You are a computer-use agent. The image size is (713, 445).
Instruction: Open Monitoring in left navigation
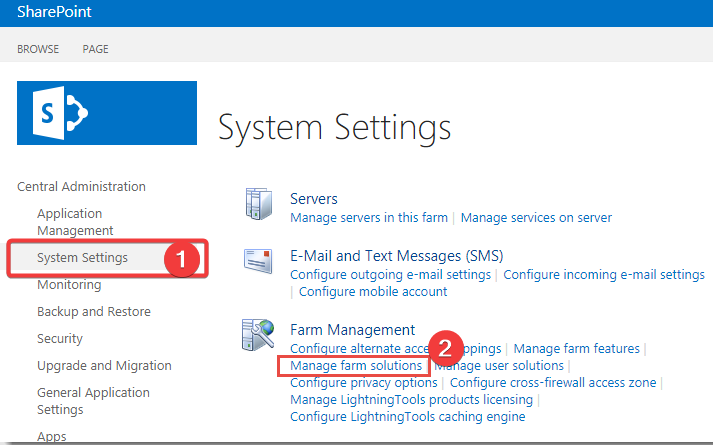69,285
